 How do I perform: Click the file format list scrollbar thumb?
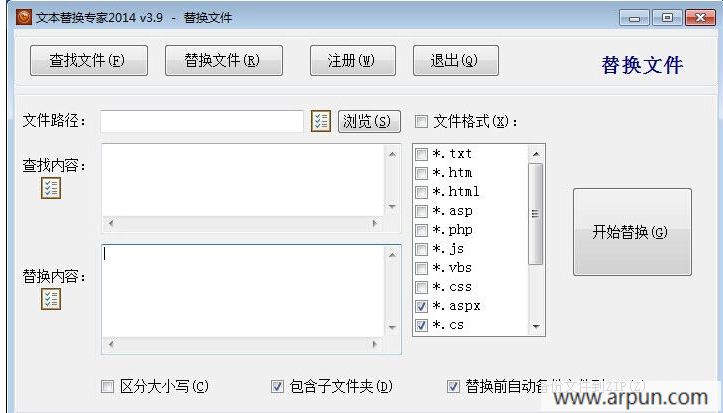[535, 214]
